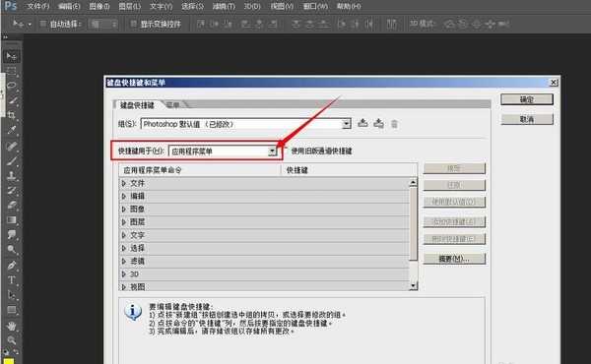Viewport: 591px width, 364px height.
Task: Open the 滤镜 menu in menu bar
Action: [224, 6]
